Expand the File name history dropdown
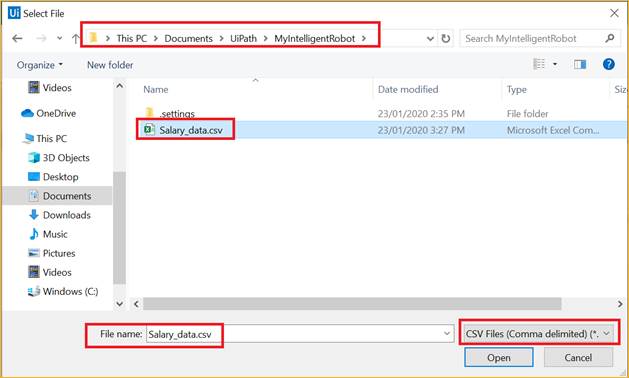The width and height of the screenshot is (629, 378). pos(447,334)
